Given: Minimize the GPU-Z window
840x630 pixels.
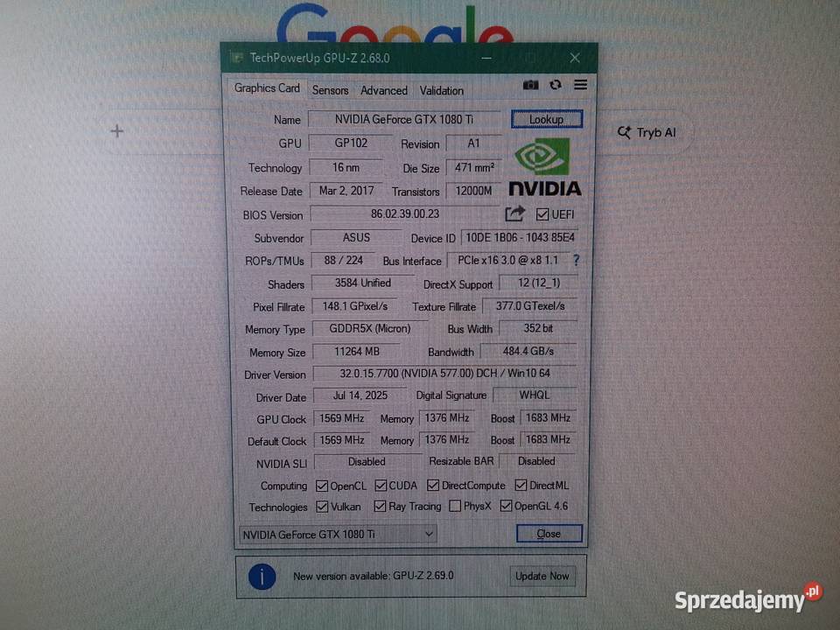Looking at the screenshot, I should [x=486, y=58].
